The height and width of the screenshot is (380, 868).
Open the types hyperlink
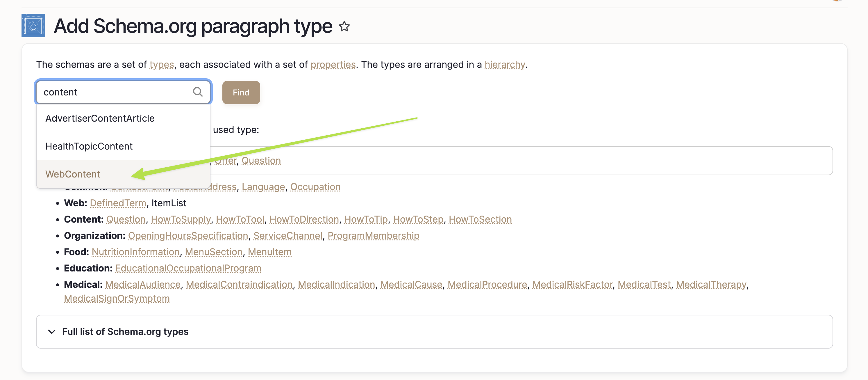pyautogui.click(x=162, y=64)
